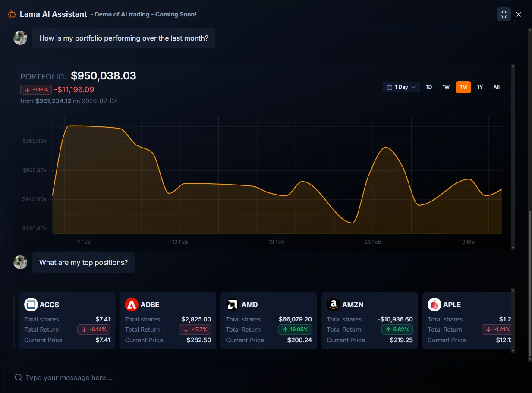Click the 5.82% return badge on AMZN
532x393 pixels.
(397, 330)
